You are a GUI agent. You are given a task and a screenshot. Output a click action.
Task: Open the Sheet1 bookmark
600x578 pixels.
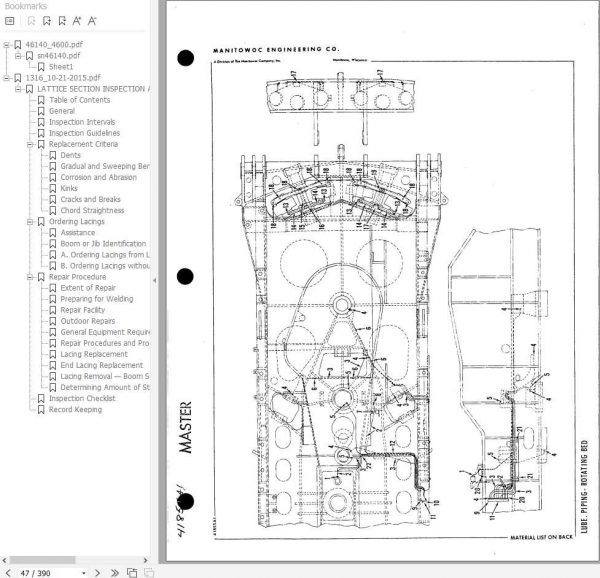click(61, 67)
